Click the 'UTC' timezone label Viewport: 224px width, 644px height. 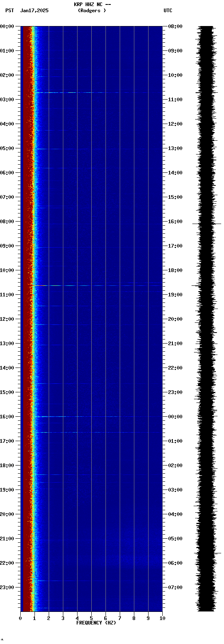[168, 11]
